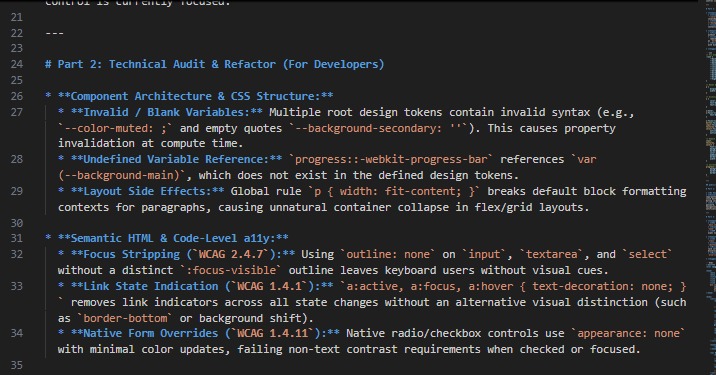
Task: Click '**Semantic HTML & Code-Level a11y:**' text
Action: coord(173,238)
